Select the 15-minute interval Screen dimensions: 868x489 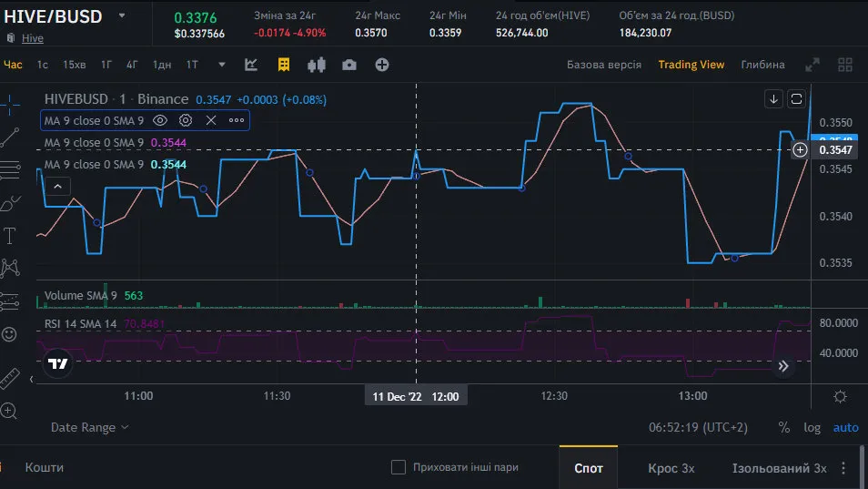tap(75, 65)
